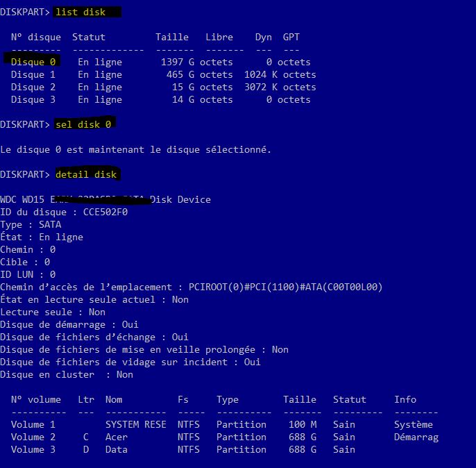Click the 'detail disk' command text

pos(86,174)
